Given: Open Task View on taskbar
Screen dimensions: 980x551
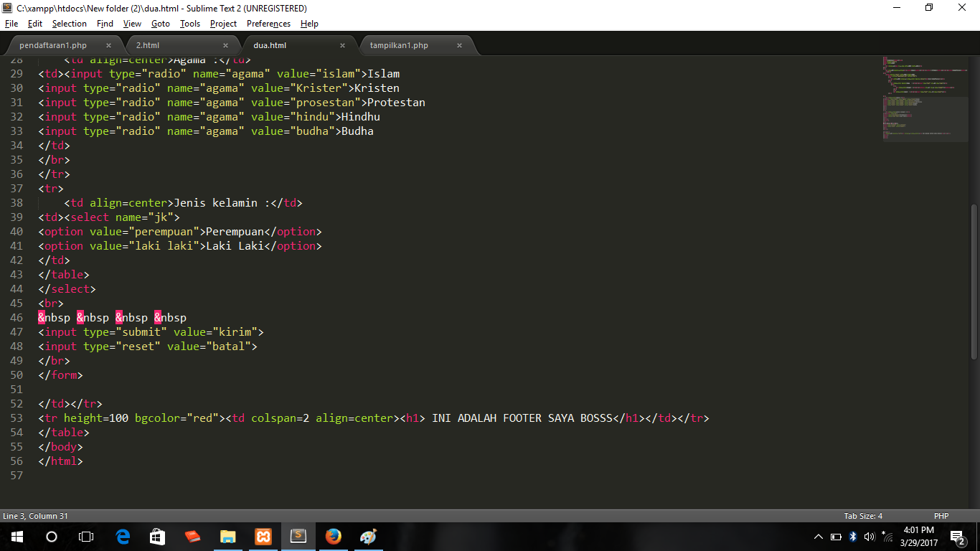Looking at the screenshot, I should [x=86, y=537].
